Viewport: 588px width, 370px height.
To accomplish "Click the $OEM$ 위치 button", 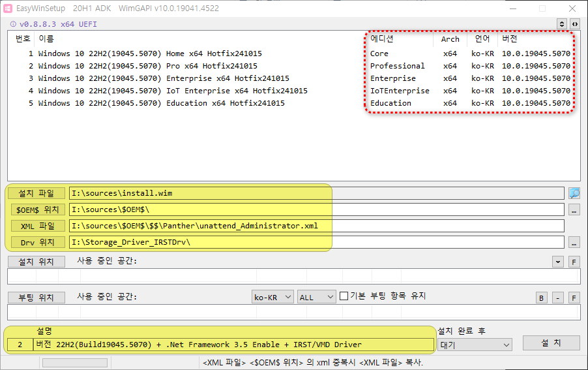I will click(x=37, y=209).
